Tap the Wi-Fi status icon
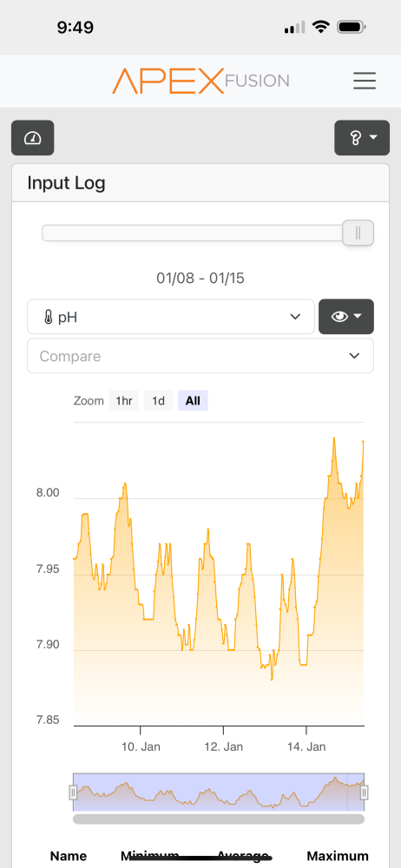This screenshot has height=868, width=401. coord(320,27)
